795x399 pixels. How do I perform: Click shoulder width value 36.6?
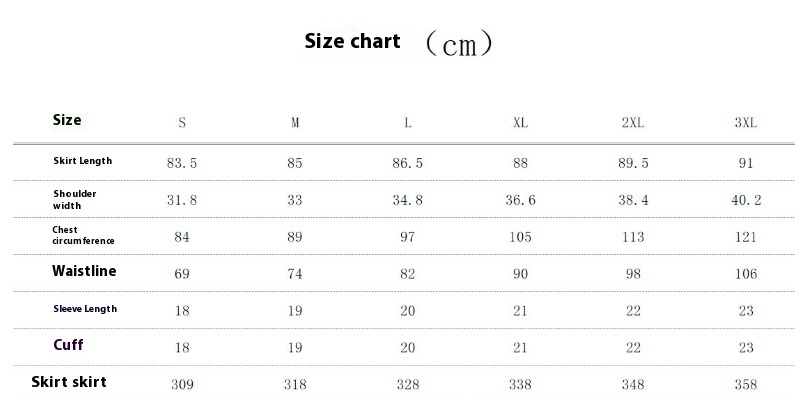pos(520,200)
